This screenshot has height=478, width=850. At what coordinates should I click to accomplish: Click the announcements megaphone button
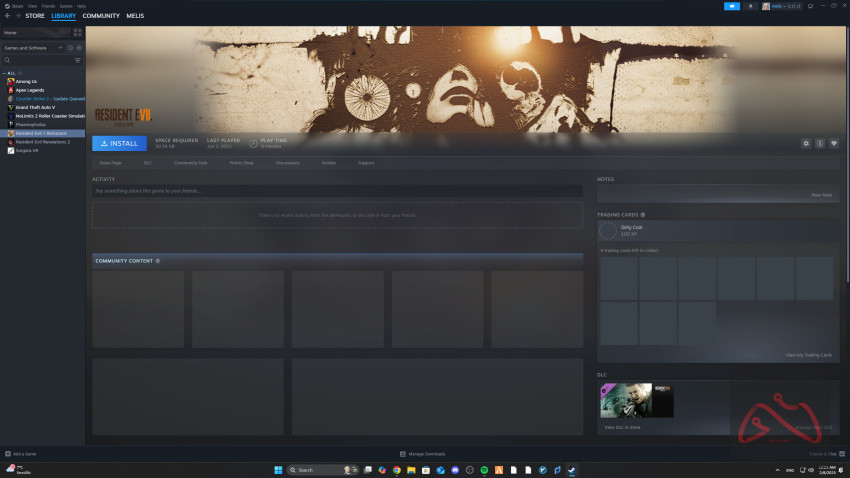tap(732, 6)
